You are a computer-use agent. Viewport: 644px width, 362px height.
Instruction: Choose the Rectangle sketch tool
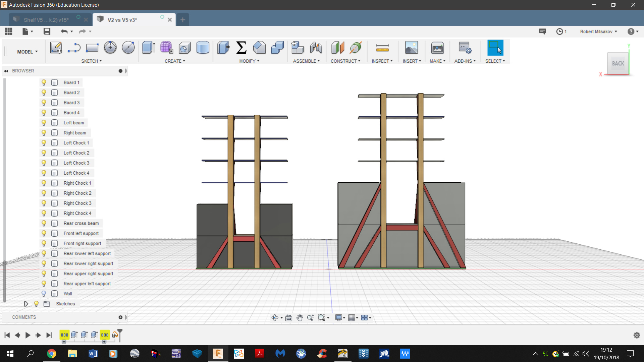92,48
